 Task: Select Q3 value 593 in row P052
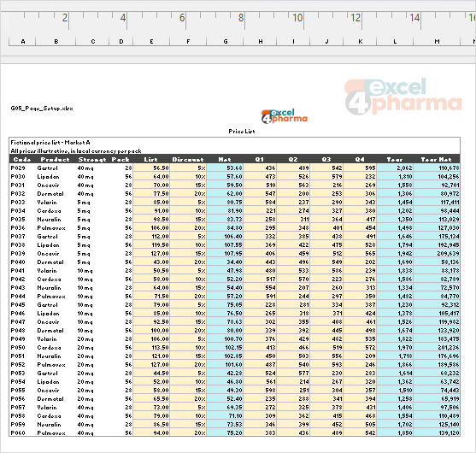[x=326, y=364]
